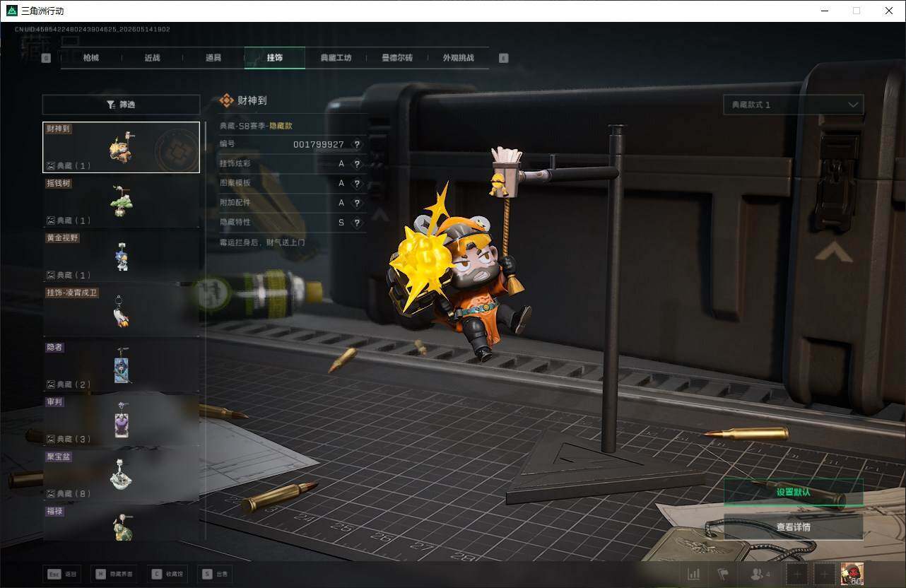Screen dimensions: 906x588
Task: Click the 查看详情 button
Action: (x=793, y=527)
